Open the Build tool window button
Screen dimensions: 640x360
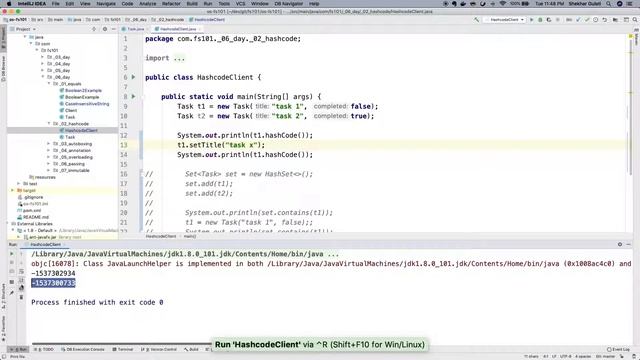click(191, 349)
